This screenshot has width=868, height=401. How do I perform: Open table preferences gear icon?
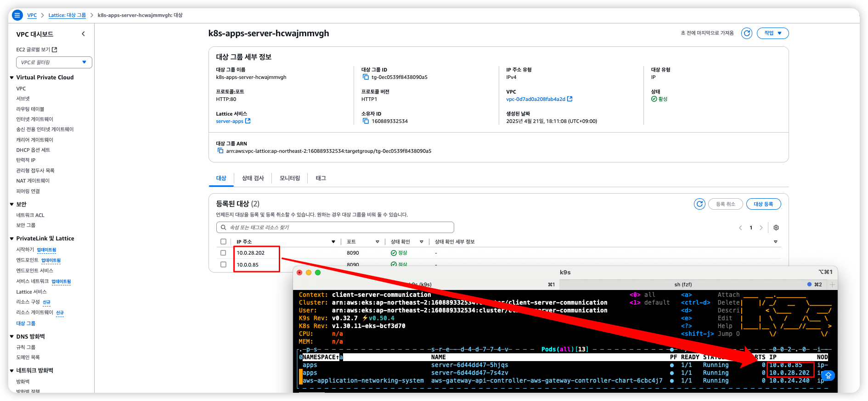776,228
